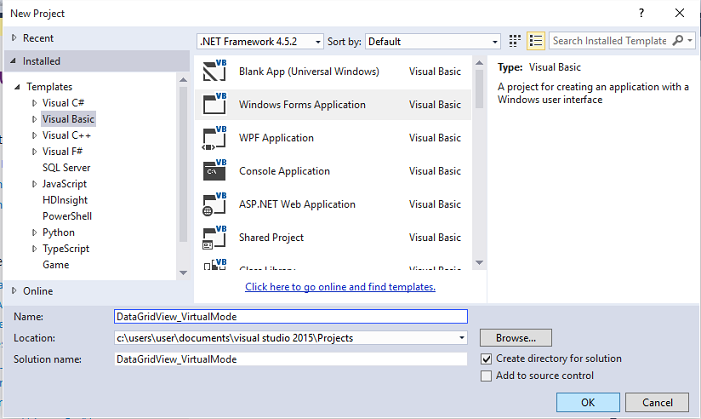
Task: Click tree panel scrollbar up arrow
Action: pyautogui.click(x=183, y=80)
